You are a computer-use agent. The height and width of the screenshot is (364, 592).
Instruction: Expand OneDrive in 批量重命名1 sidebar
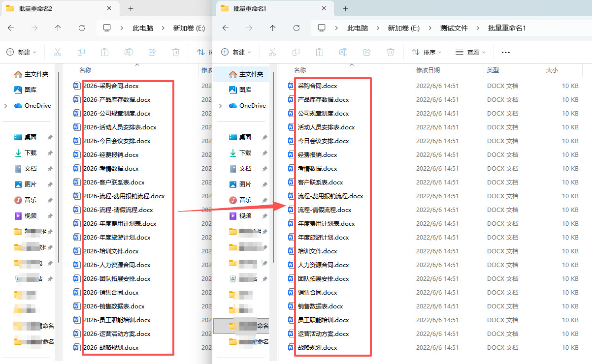point(220,106)
